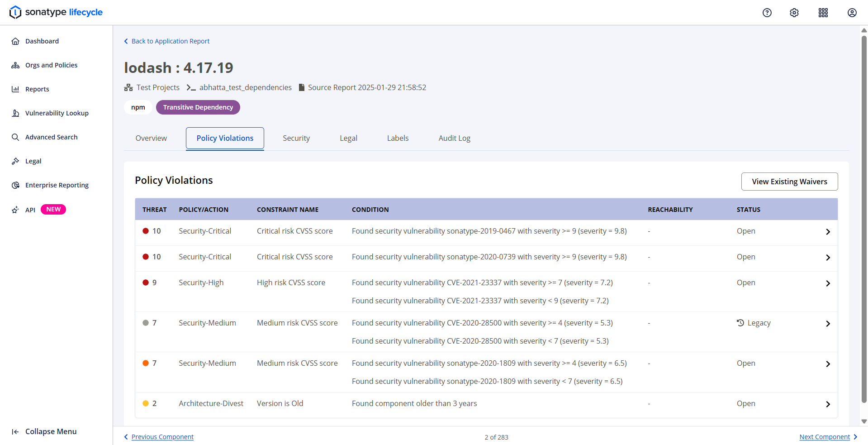Follow the Back to Application Report link
868x445 pixels.
point(171,41)
